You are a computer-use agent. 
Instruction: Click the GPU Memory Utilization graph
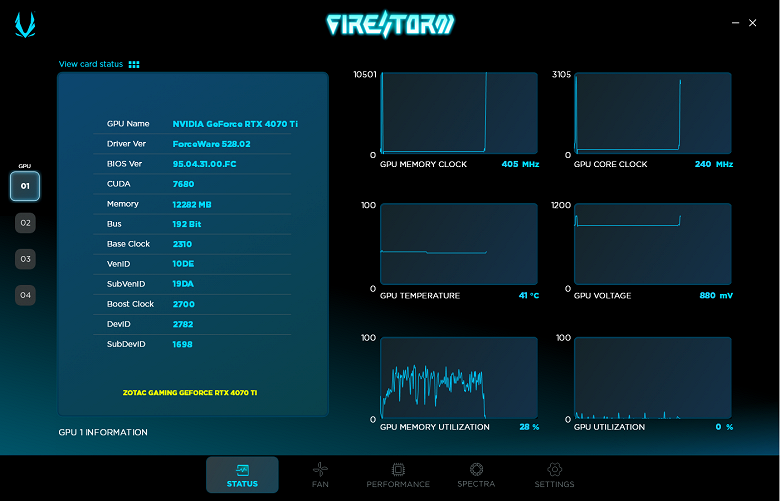pyautogui.click(x=459, y=378)
